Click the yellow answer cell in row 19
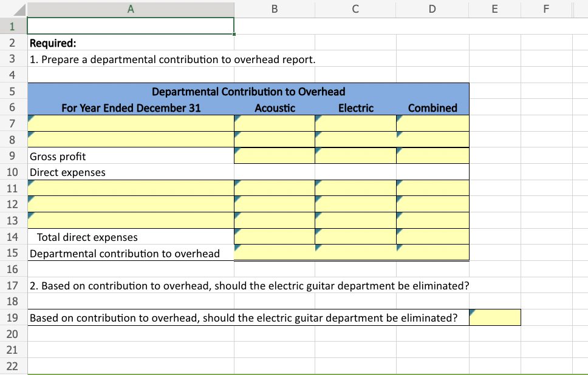The height and width of the screenshot is (375, 588). tap(494, 317)
